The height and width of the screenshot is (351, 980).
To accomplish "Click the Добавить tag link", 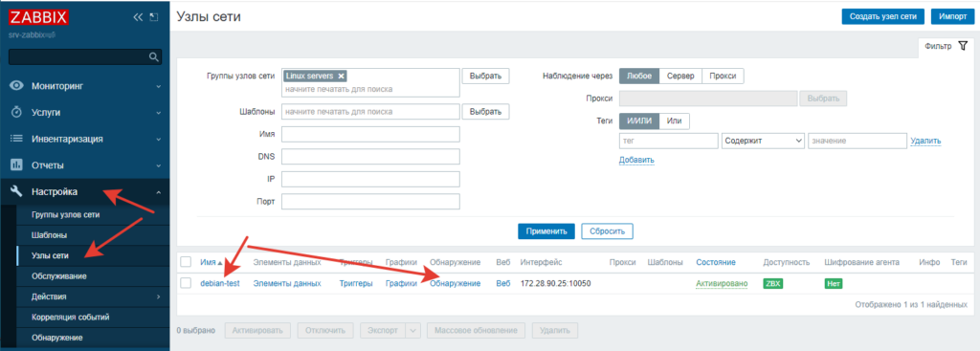I will [x=636, y=160].
